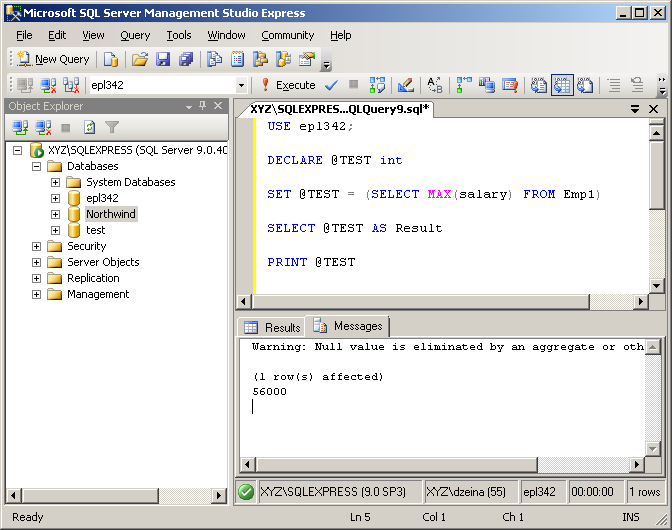Screen dimensions: 672x530
Task: Toggle Include Client Statistics
Action: pos(487,85)
